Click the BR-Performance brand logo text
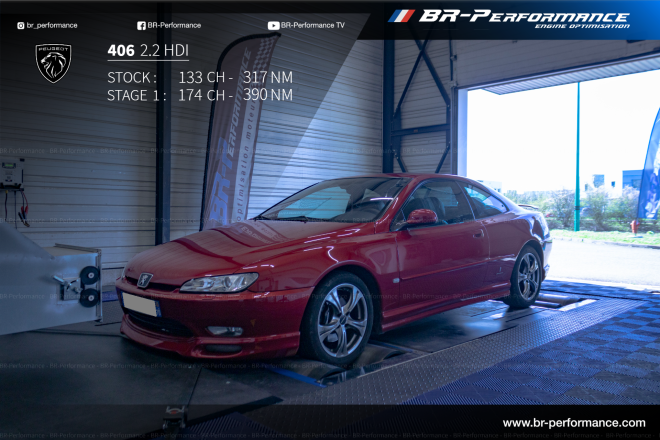660x440 pixels. [x=524, y=16]
